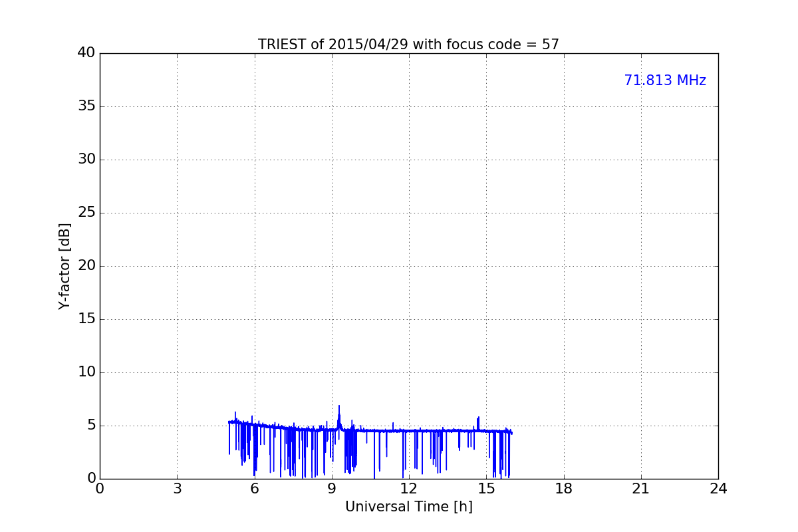Click the x-axis tick label '6'
Viewport: 798px width, 532px height.
point(255,489)
